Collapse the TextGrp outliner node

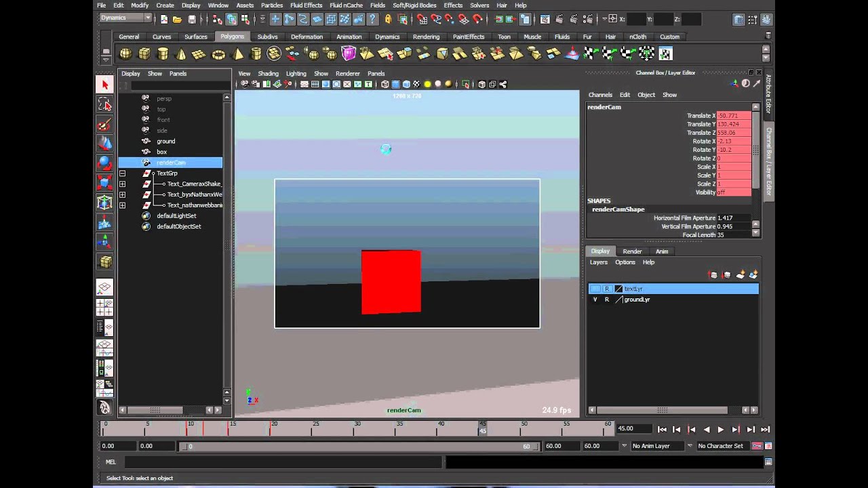coord(122,174)
